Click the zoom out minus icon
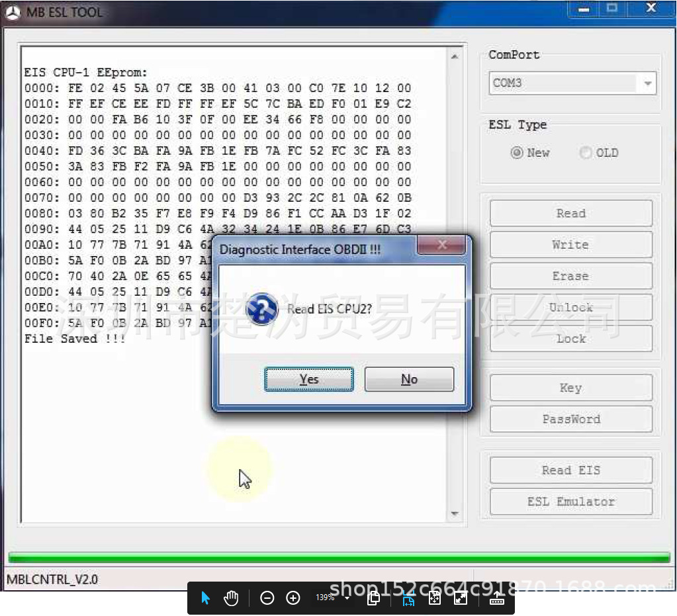The image size is (677, 616). pos(267,598)
